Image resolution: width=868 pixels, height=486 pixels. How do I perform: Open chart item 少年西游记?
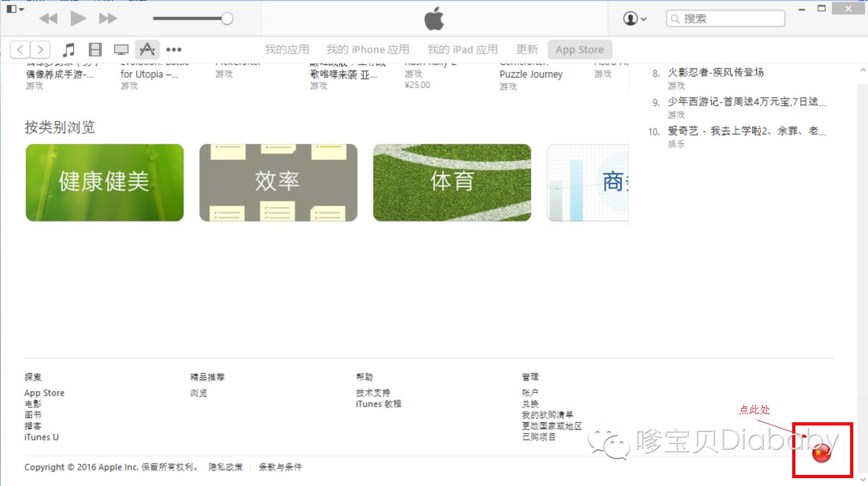coord(747,102)
